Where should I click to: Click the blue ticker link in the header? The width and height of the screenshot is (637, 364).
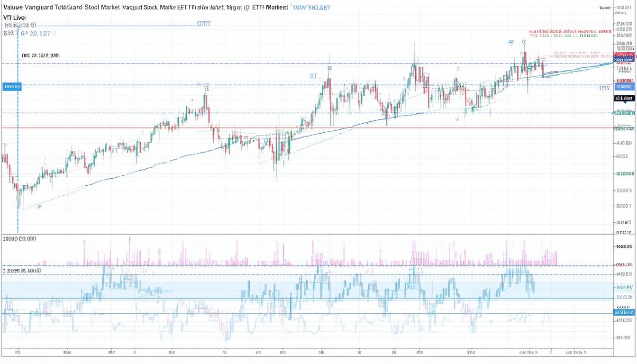(x=311, y=8)
